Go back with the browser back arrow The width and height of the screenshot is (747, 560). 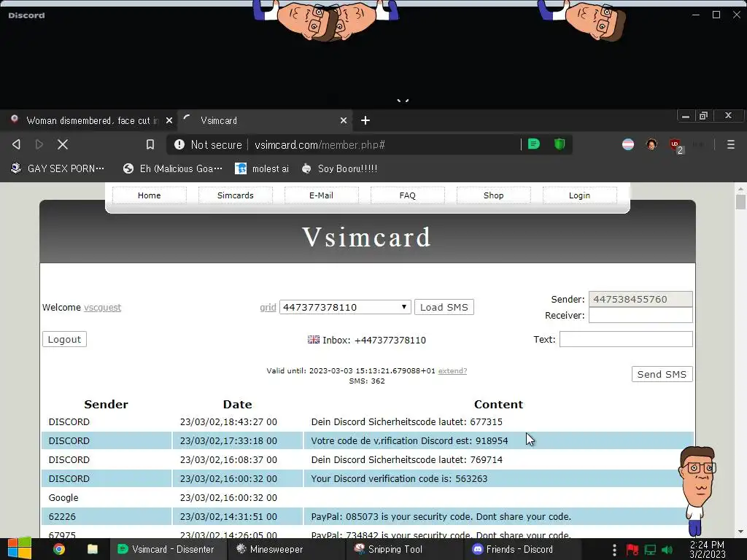click(16, 144)
